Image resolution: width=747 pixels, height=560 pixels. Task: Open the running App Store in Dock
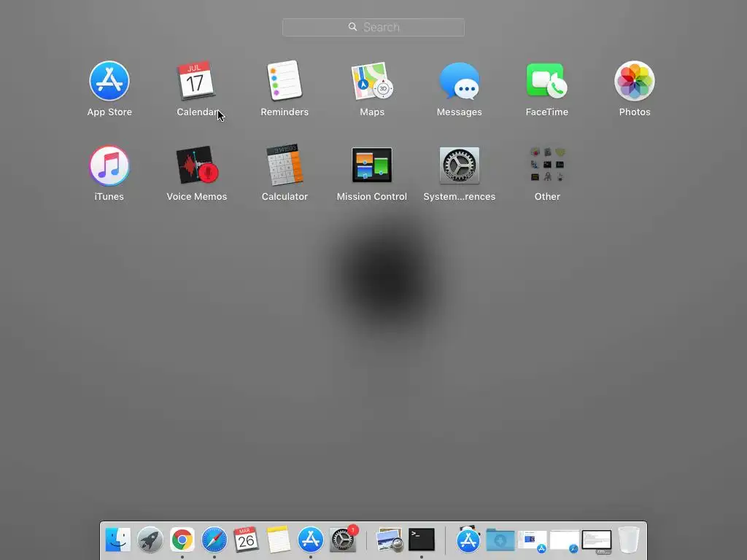point(310,540)
